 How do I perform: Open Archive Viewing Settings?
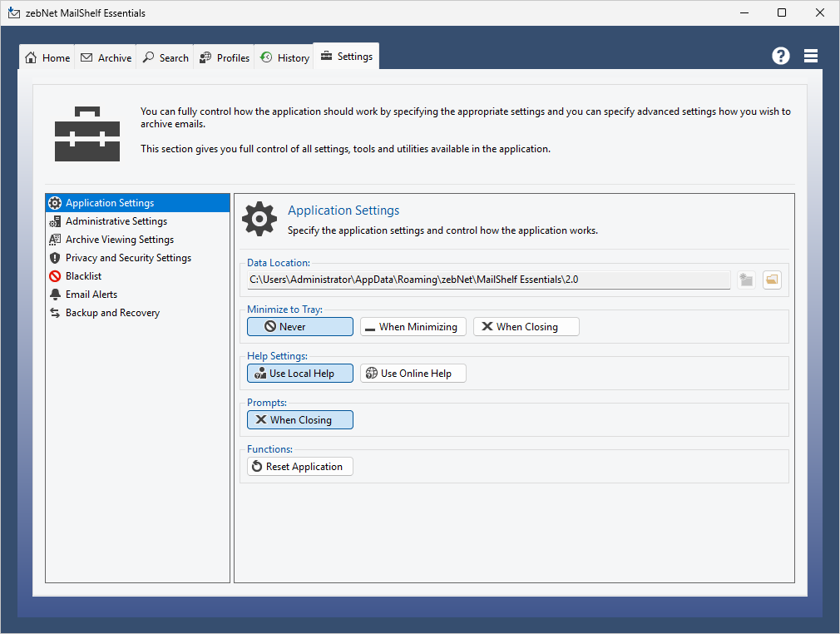coord(119,240)
